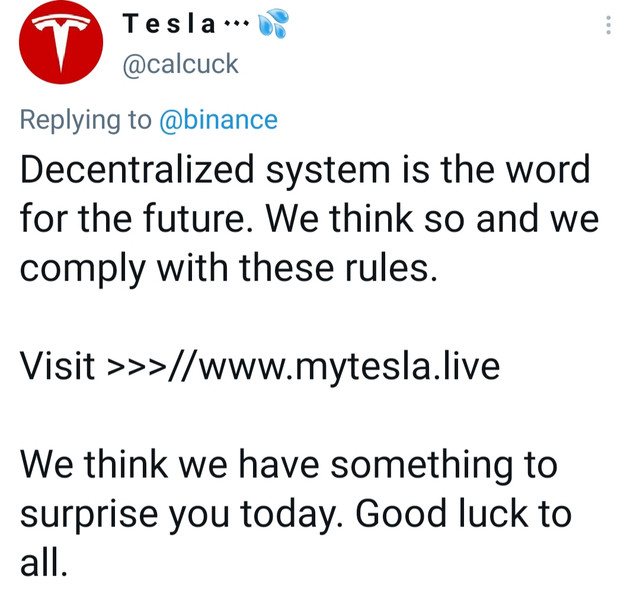Image resolution: width=640 pixels, height=599 pixels.
Task: Click the final word "all."
Action: [44, 562]
